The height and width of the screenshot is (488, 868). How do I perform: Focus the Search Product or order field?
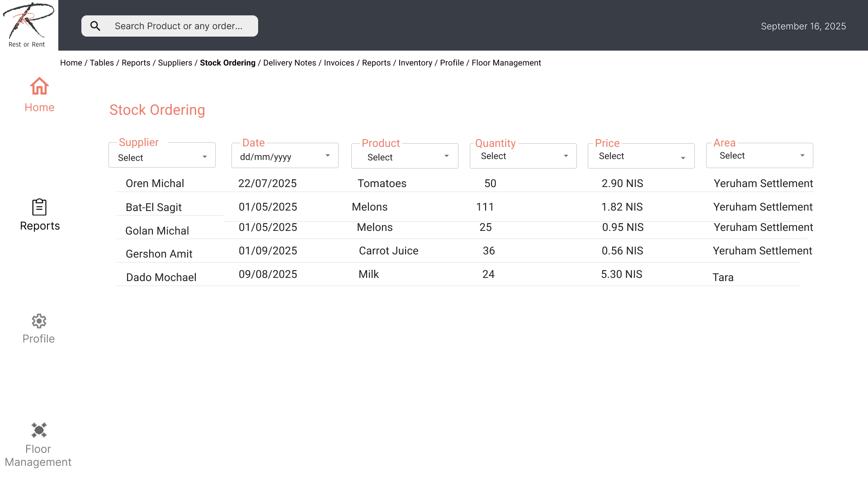(x=179, y=26)
